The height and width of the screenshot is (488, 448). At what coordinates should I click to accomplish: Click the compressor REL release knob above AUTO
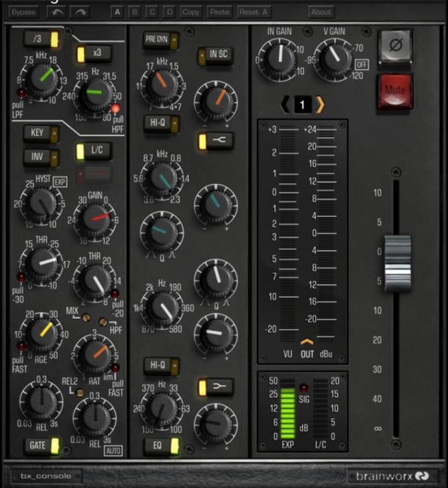95,417
